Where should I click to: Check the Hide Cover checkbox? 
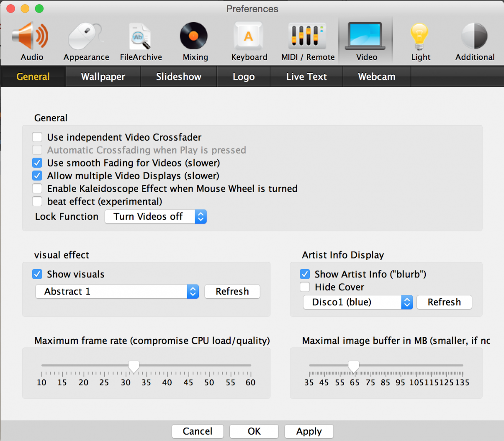305,287
